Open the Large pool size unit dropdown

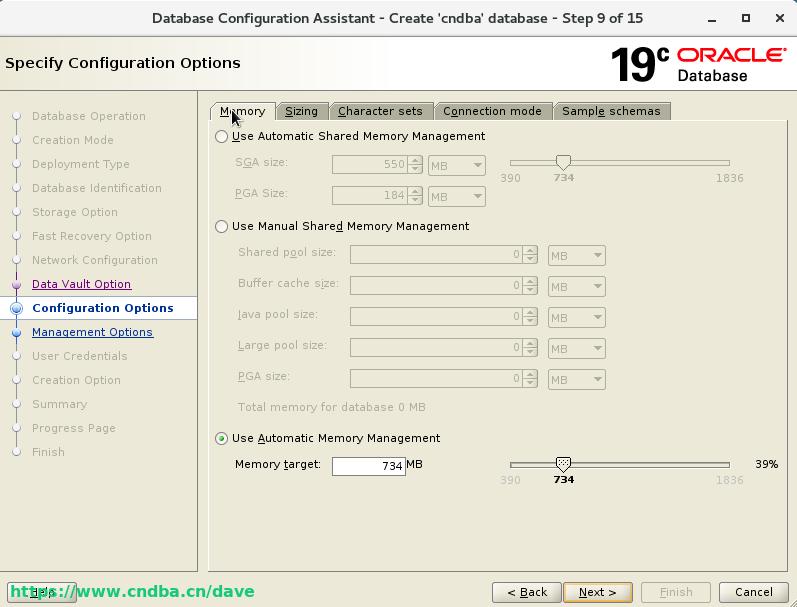click(576, 349)
